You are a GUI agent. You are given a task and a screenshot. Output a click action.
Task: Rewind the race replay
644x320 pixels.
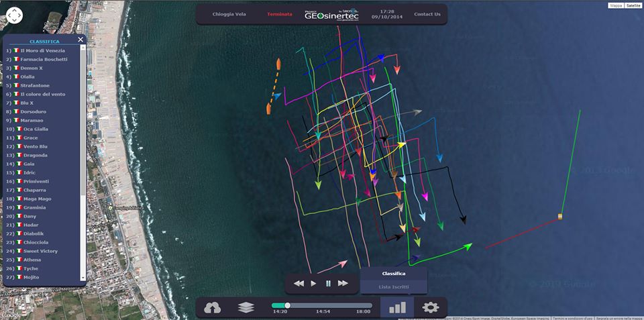tap(299, 283)
